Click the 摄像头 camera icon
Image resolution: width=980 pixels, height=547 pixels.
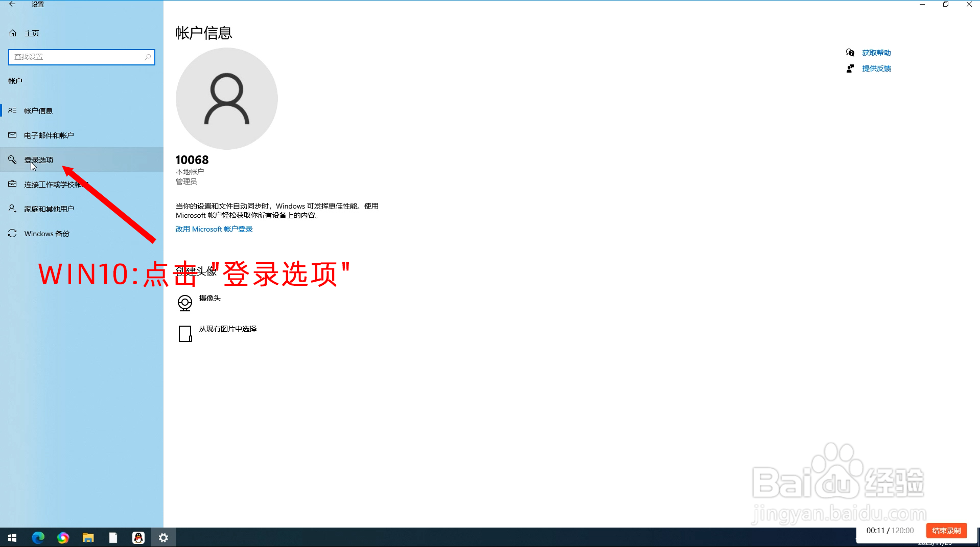coord(185,303)
